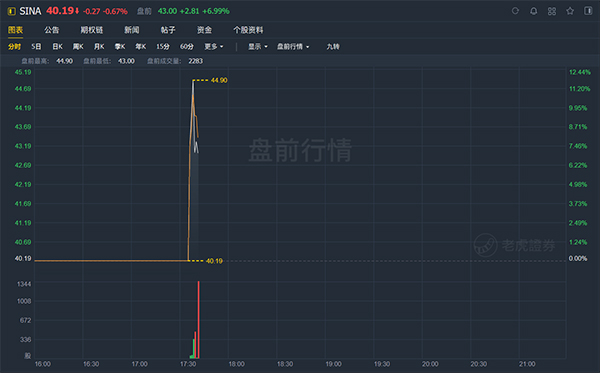Click the tall red volume bar
600x373 pixels.
[199, 320]
